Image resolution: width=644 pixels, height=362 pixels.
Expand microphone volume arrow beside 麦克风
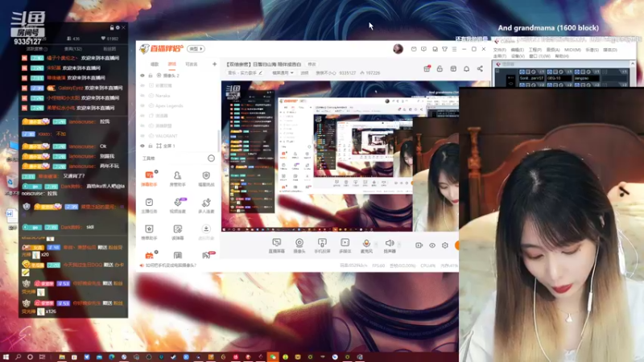[x=376, y=245]
